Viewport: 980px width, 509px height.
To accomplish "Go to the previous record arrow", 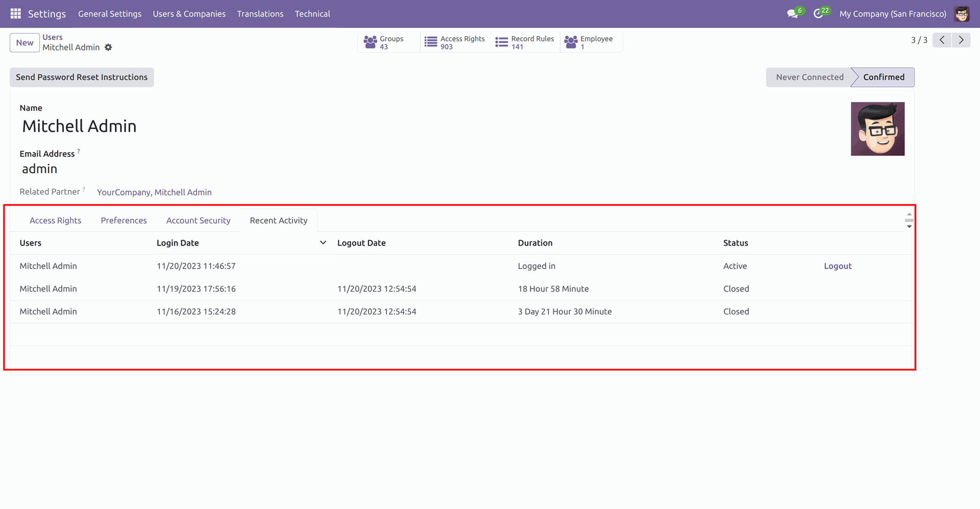I will click(x=942, y=40).
